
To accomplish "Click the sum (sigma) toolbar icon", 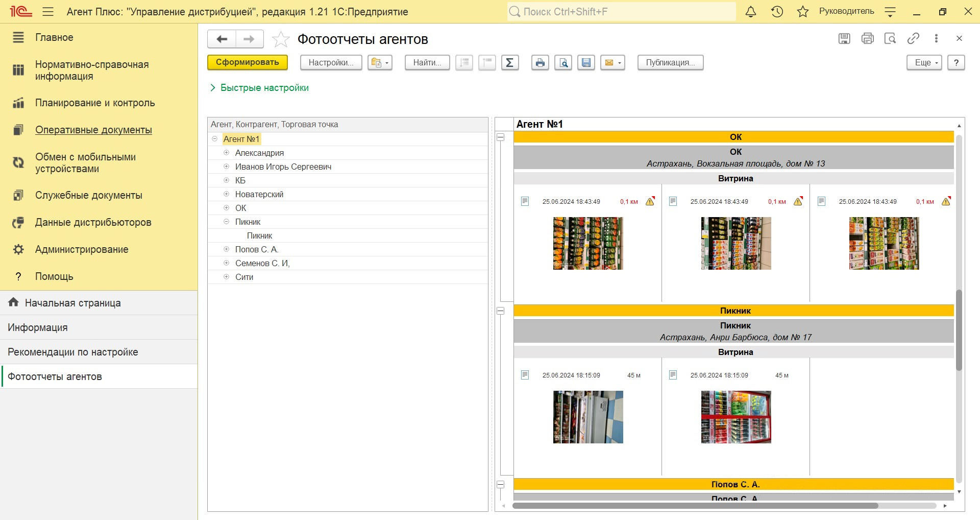I will [x=509, y=62].
